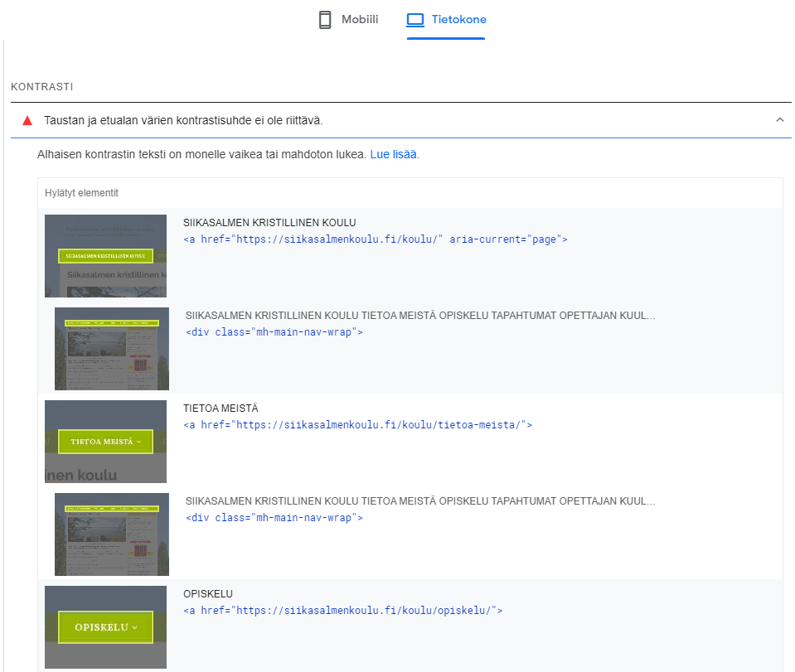
Task: Click the mobile phone icon
Action: [x=324, y=20]
